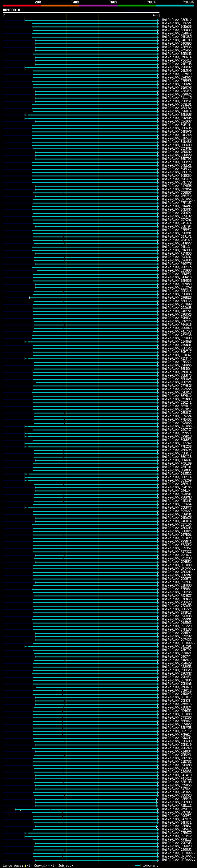Viewport: 197px width, 868px height.
Task: Click the purple ~60% identity legend segment
Action: pyautogui.click(x=98, y=6)
